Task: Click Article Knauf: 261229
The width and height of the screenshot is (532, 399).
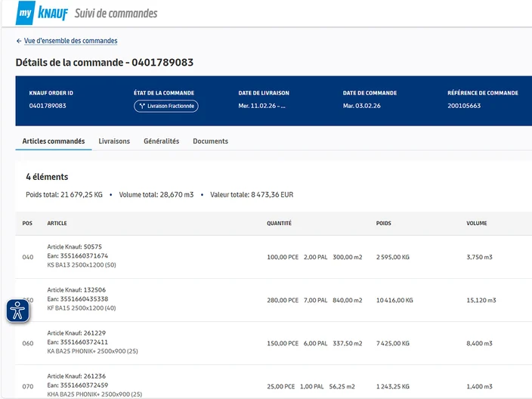Action: (x=76, y=332)
